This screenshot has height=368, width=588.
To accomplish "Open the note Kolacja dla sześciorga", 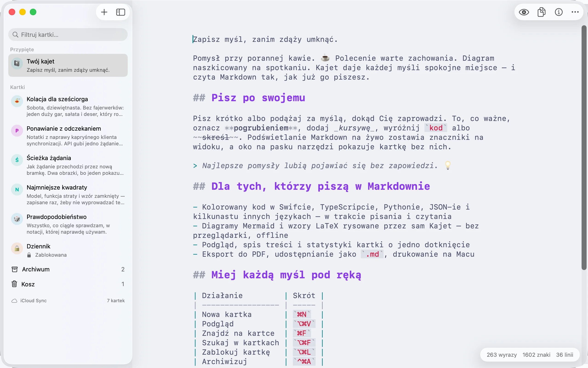I will 68,106.
